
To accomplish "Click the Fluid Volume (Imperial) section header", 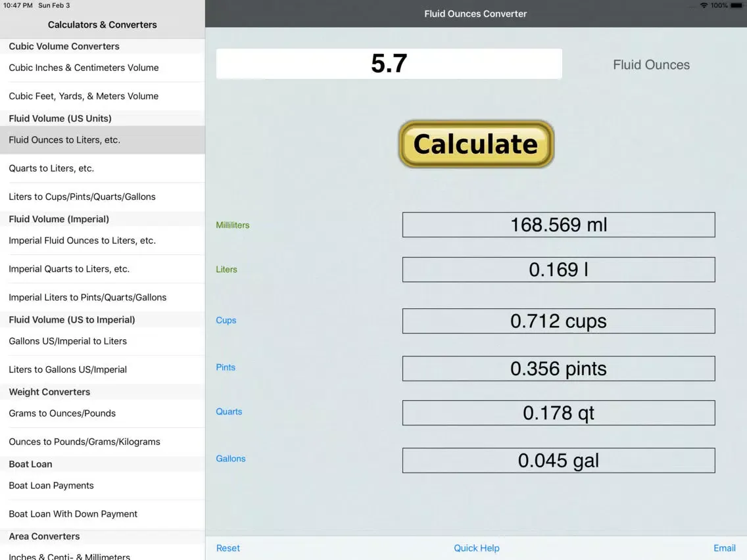I will pyautogui.click(x=59, y=219).
